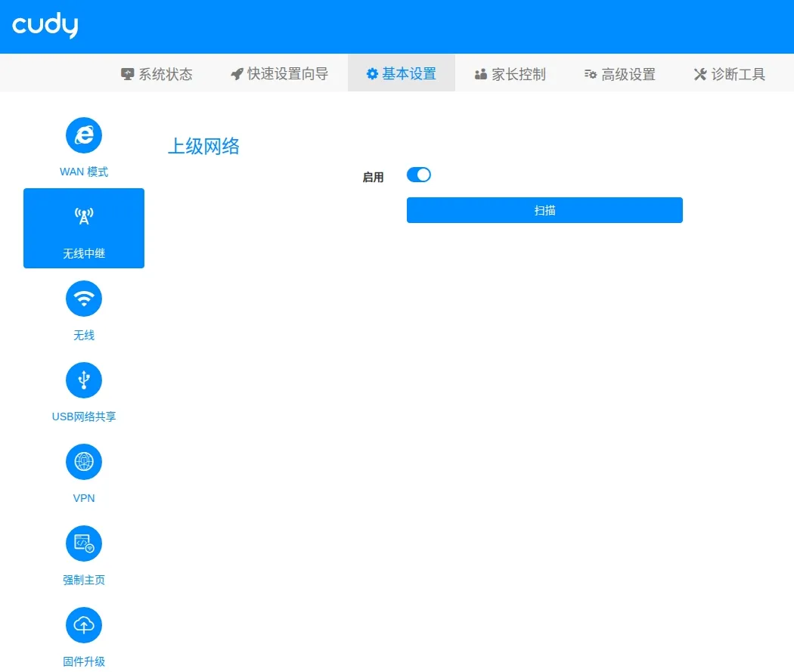Open the 无线 Wi-Fi icon
The height and width of the screenshot is (672, 794).
[84, 299]
